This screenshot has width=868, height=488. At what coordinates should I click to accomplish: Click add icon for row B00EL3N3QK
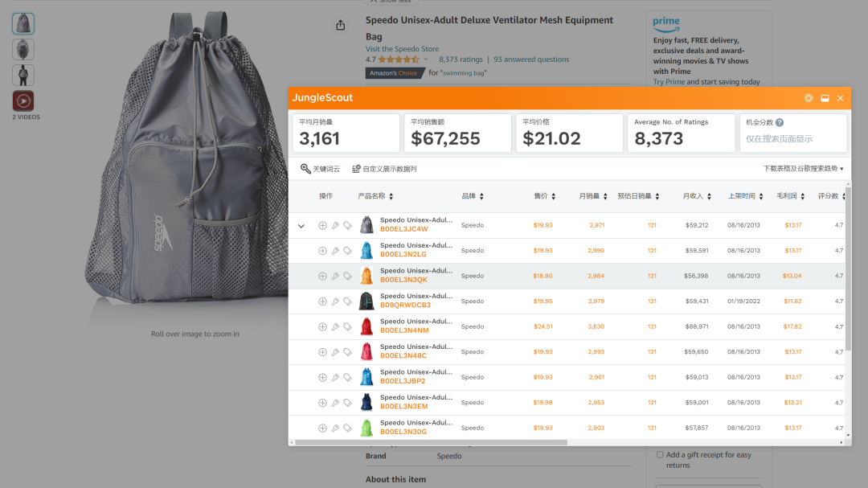[322, 277]
